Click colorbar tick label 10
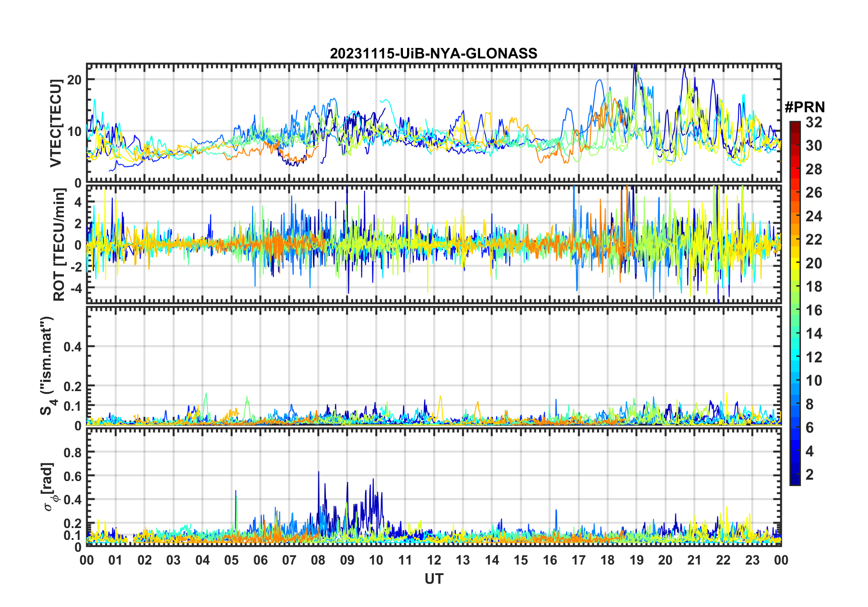 coord(814,381)
